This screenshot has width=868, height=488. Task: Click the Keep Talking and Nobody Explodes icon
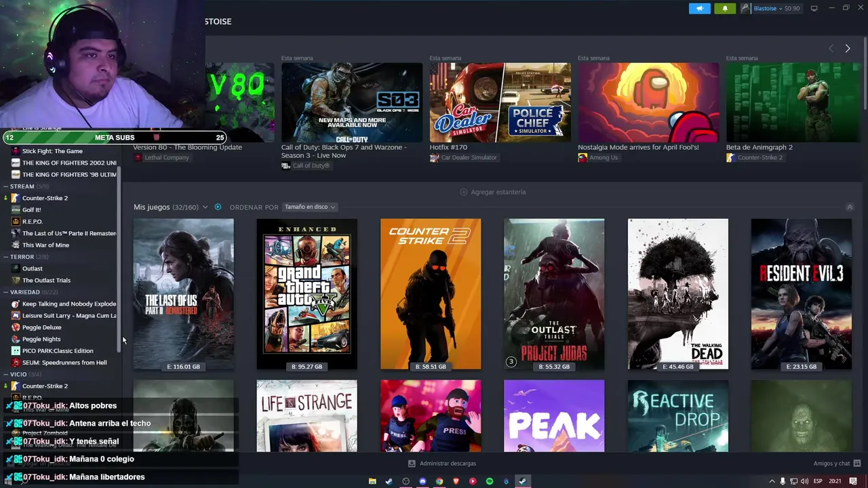click(16, 304)
